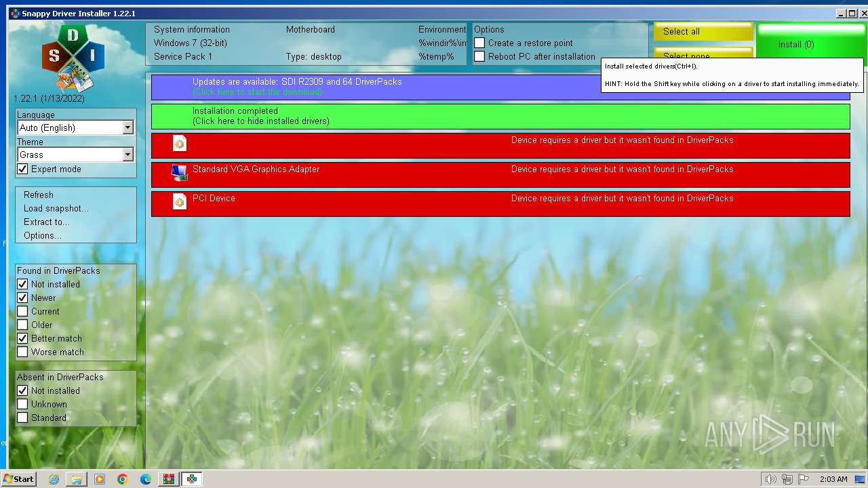Image resolution: width=868 pixels, height=488 pixels.
Task: Click the version 1.22.1 (1/13/2022) text
Action: 49,98
